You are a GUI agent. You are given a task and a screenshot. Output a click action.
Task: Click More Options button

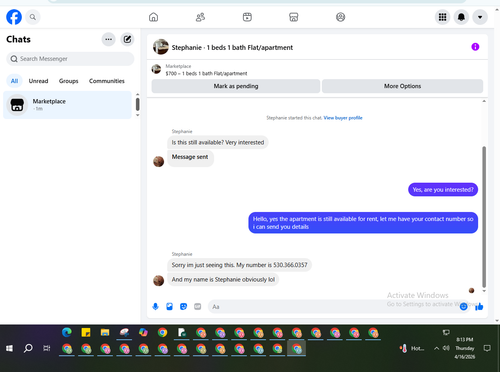tap(402, 86)
